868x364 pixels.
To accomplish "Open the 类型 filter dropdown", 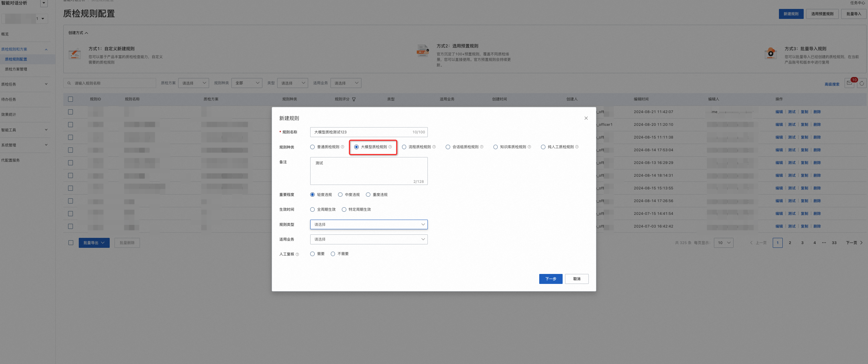I will pos(292,83).
